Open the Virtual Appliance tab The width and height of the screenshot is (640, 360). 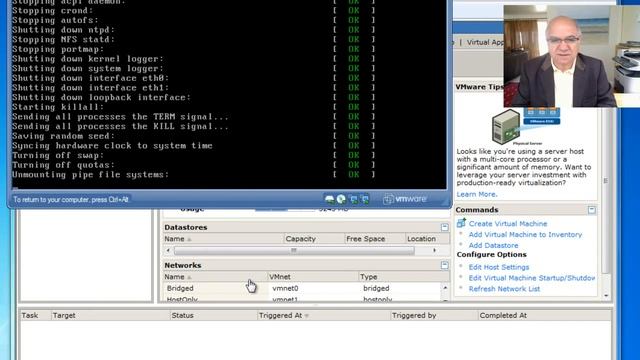click(x=485, y=42)
